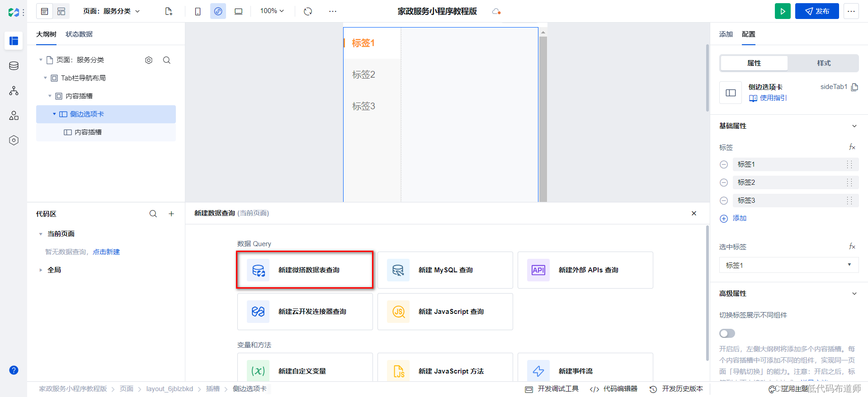
Task: Open the app settings hexagon icon
Action: point(14,140)
